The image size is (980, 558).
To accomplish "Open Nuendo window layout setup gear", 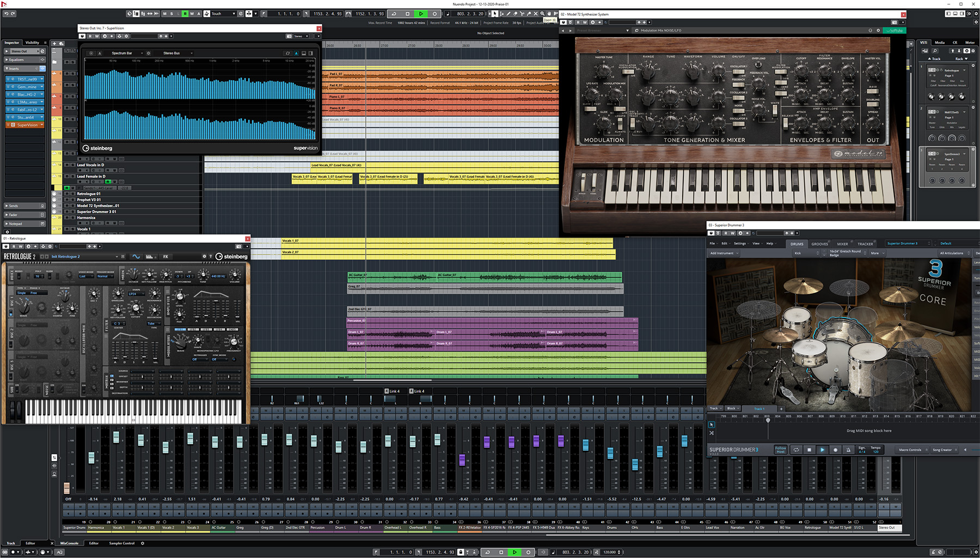I will tap(969, 14).
